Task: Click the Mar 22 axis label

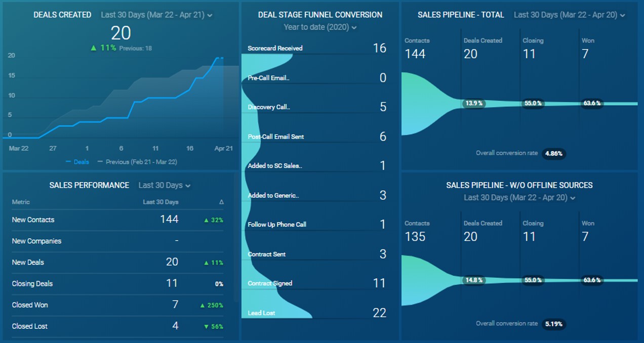Action: (x=19, y=149)
